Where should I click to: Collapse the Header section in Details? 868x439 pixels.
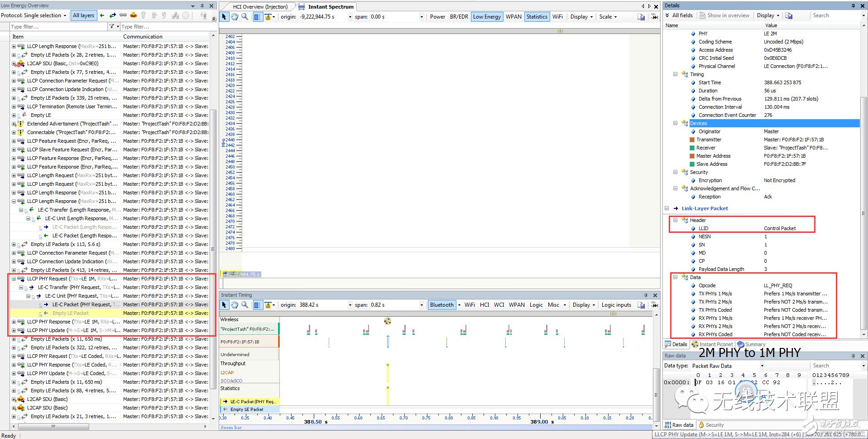675,220
